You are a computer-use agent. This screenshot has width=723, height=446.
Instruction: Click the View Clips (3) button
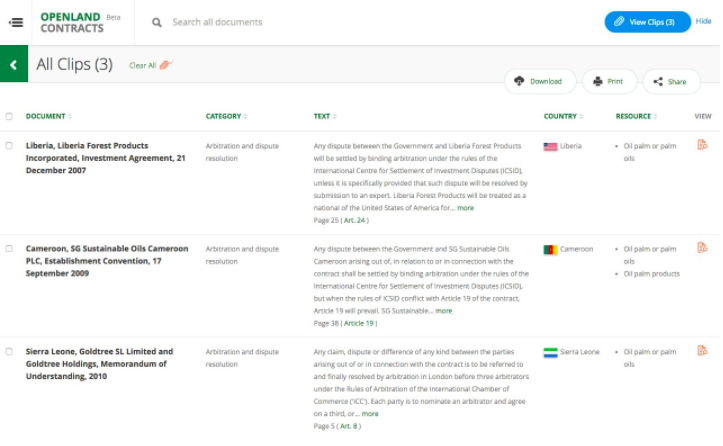pyautogui.click(x=647, y=22)
